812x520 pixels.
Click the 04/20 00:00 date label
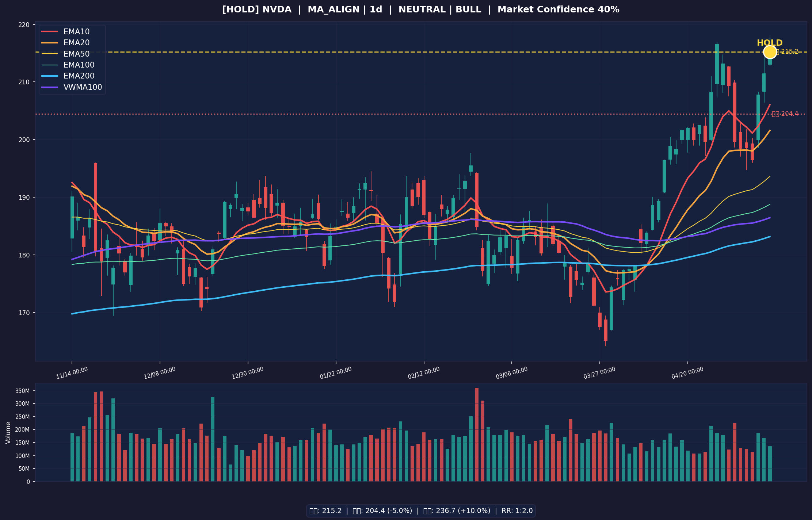point(687,373)
